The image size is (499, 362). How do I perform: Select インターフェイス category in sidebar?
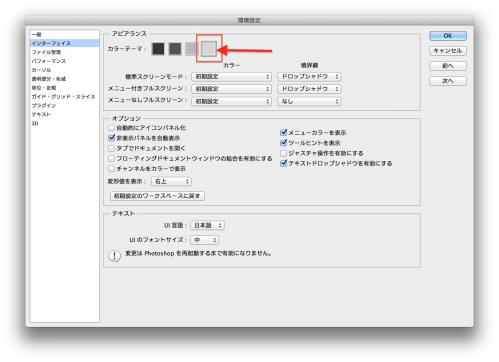(x=65, y=43)
